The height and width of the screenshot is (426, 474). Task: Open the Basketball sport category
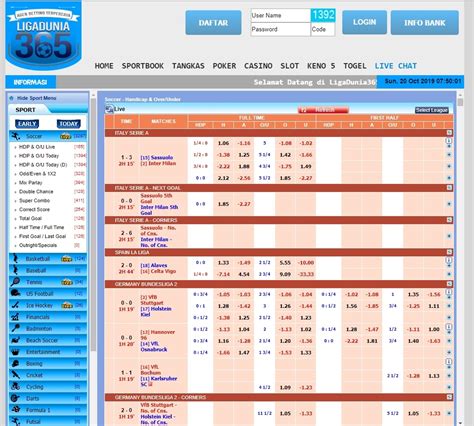tap(48, 259)
